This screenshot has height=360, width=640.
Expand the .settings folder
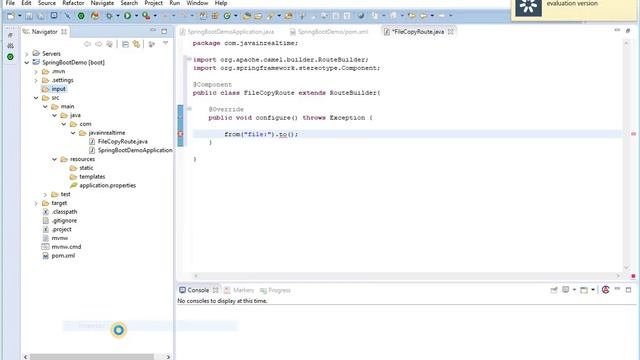(36, 80)
